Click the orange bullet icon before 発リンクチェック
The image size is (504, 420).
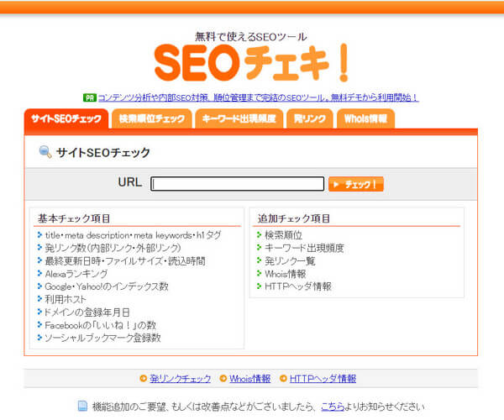coord(144,379)
